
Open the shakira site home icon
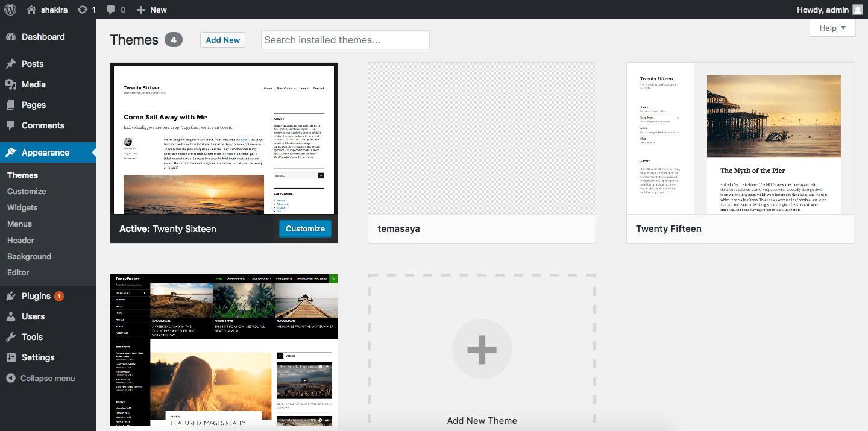click(31, 10)
